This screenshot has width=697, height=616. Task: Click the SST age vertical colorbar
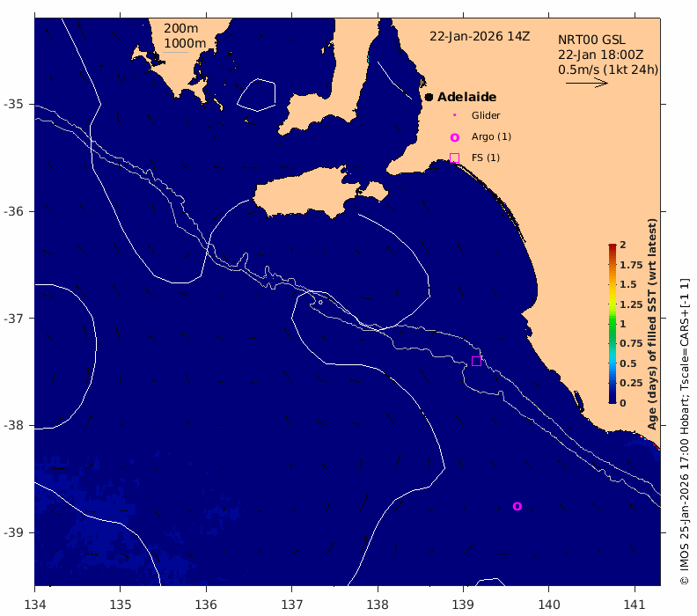pos(613,324)
